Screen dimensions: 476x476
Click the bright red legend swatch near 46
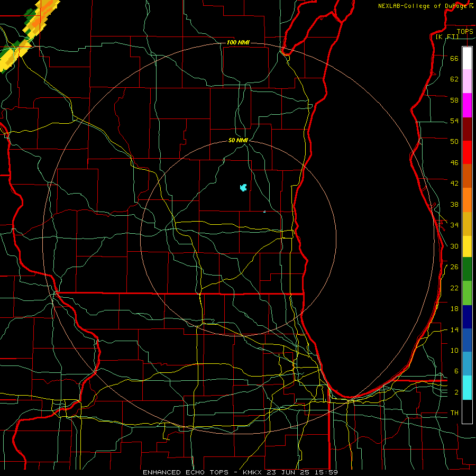pos(467,152)
